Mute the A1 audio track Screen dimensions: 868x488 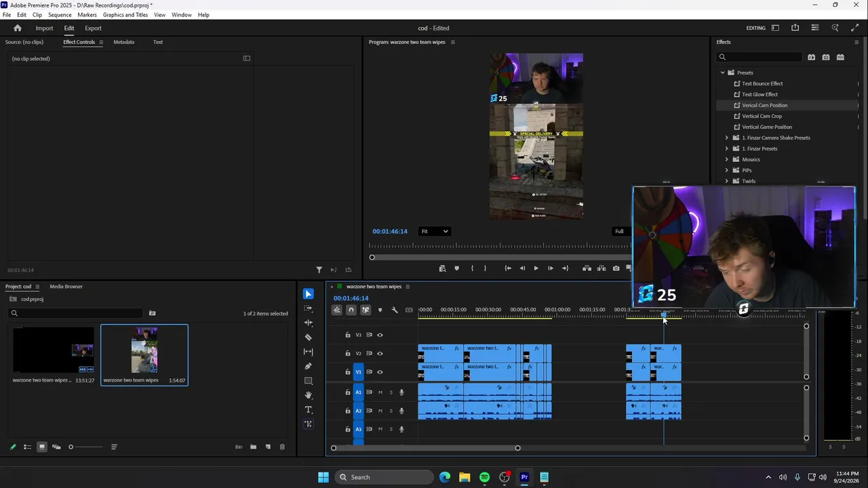380,392
